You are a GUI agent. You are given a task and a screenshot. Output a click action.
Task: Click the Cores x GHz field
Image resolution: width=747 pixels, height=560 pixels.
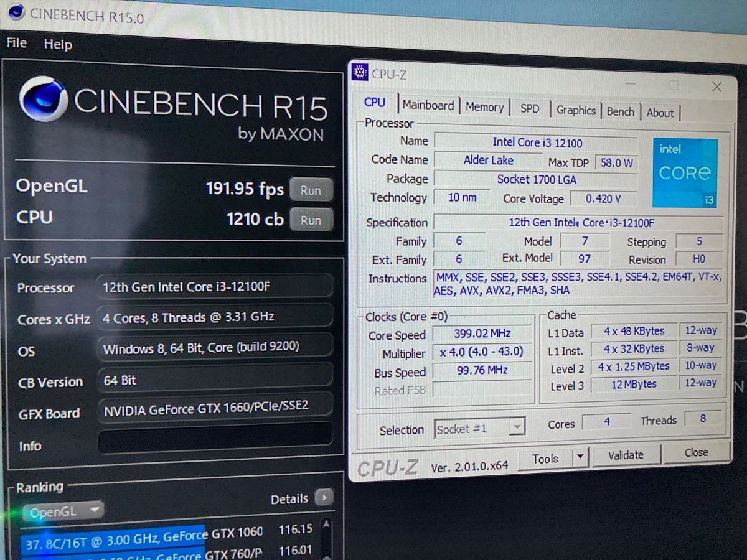pyautogui.click(x=215, y=317)
